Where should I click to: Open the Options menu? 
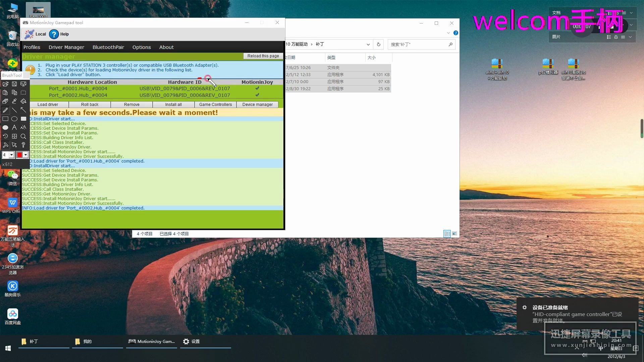(142, 47)
